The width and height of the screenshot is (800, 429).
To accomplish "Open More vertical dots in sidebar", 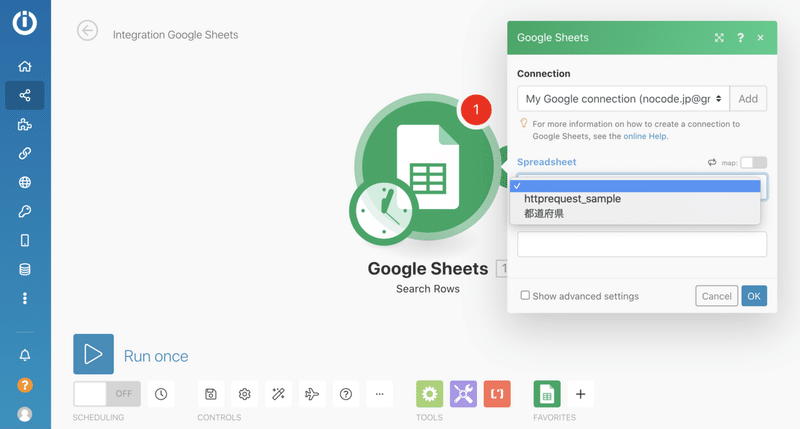I will tap(24, 298).
